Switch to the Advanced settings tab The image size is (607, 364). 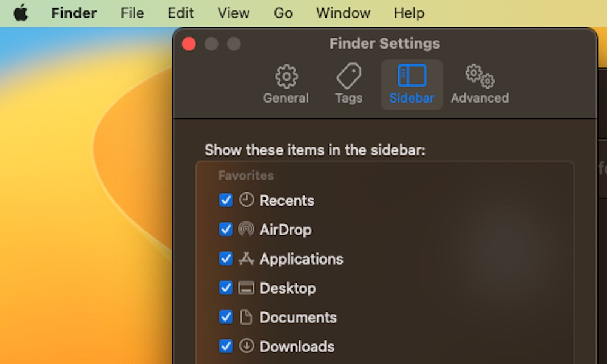point(480,84)
